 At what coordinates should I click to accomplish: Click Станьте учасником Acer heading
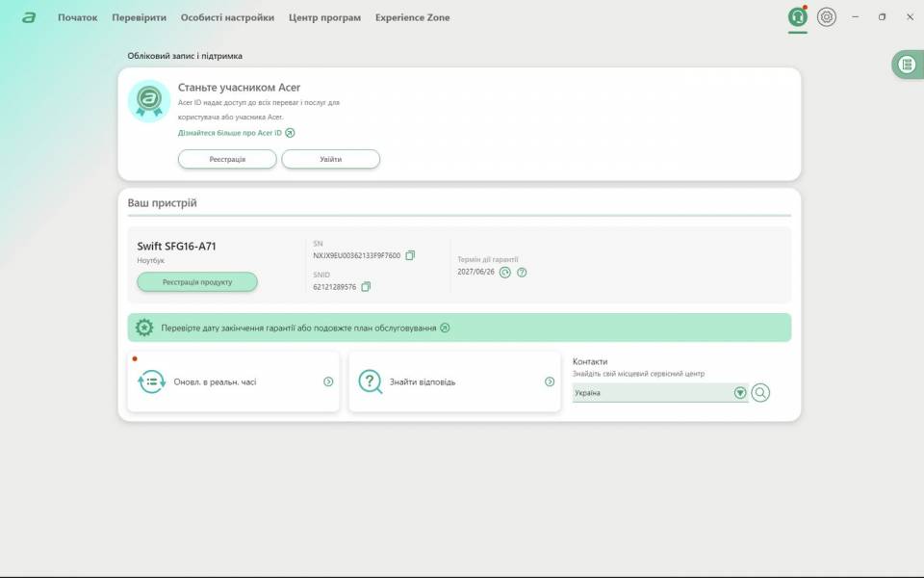click(x=240, y=88)
